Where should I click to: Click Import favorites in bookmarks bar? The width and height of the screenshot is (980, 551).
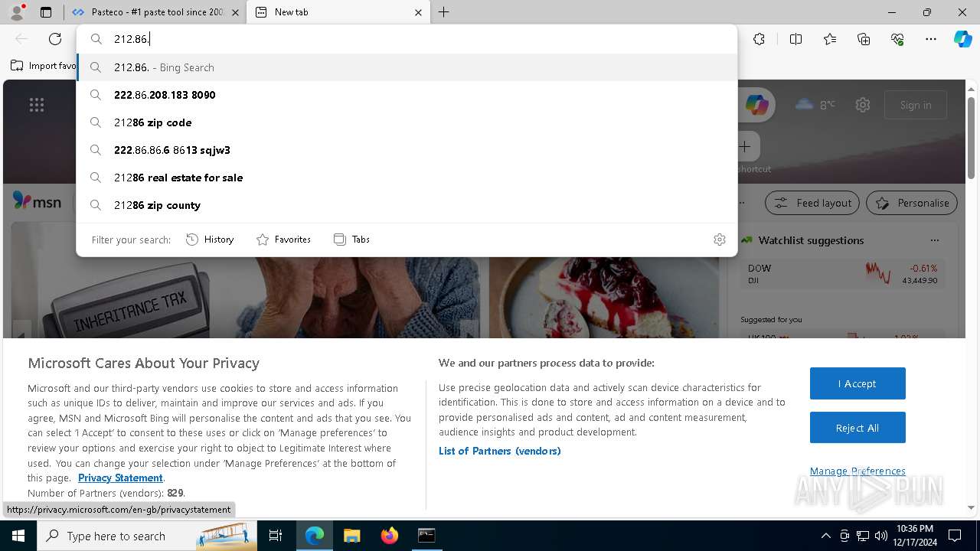pyautogui.click(x=44, y=66)
